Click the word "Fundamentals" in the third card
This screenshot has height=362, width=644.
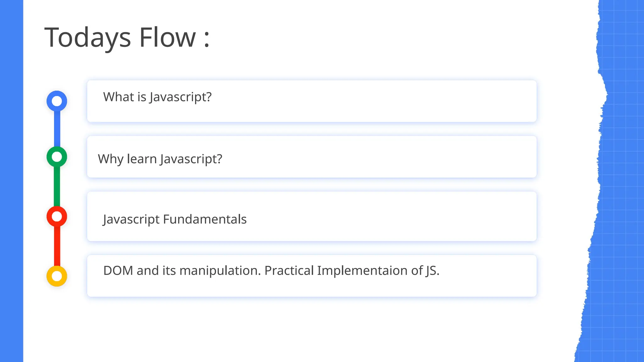click(x=205, y=219)
